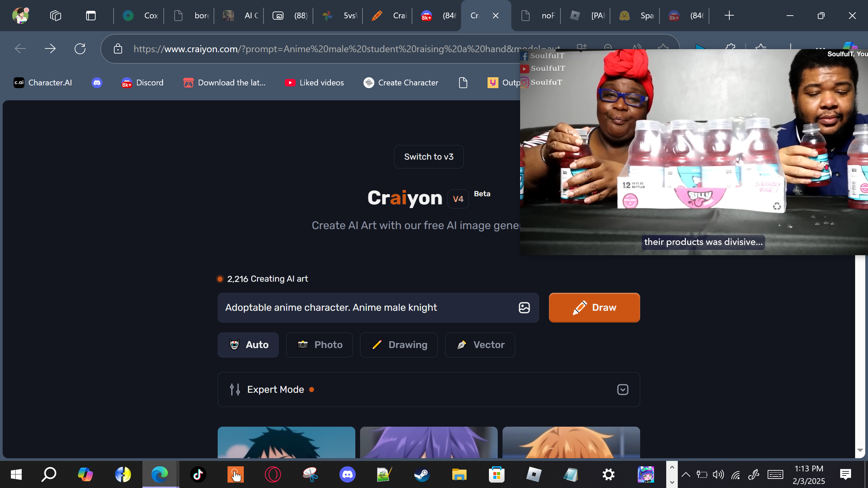Screen dimensions: 868x488
Task: Launch Steam from the taskbar
Action: click(422, 474)
